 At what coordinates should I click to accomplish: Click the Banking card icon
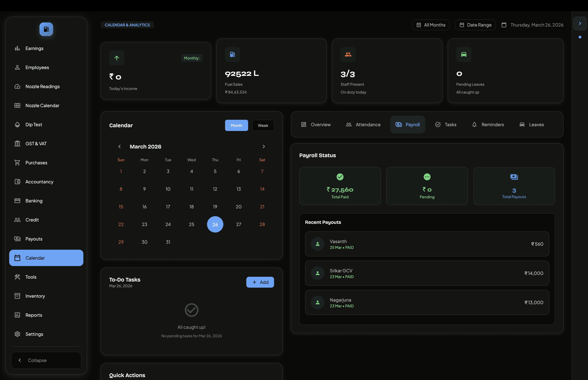click(17, 201)
